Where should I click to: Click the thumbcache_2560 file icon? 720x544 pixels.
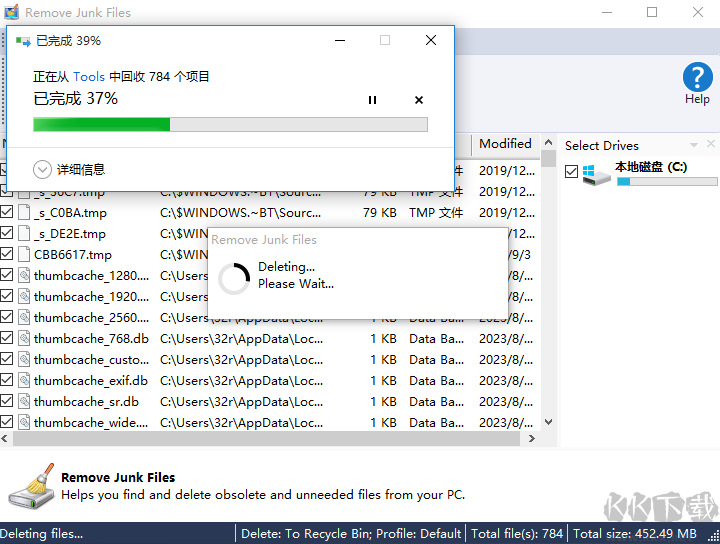coord(24,317)
